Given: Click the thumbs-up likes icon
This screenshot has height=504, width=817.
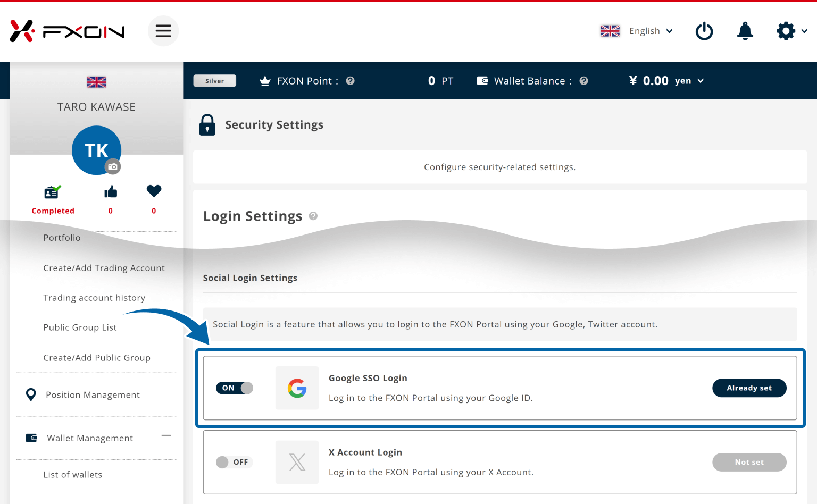Looking at the screenshot, I should click(111, 191).
